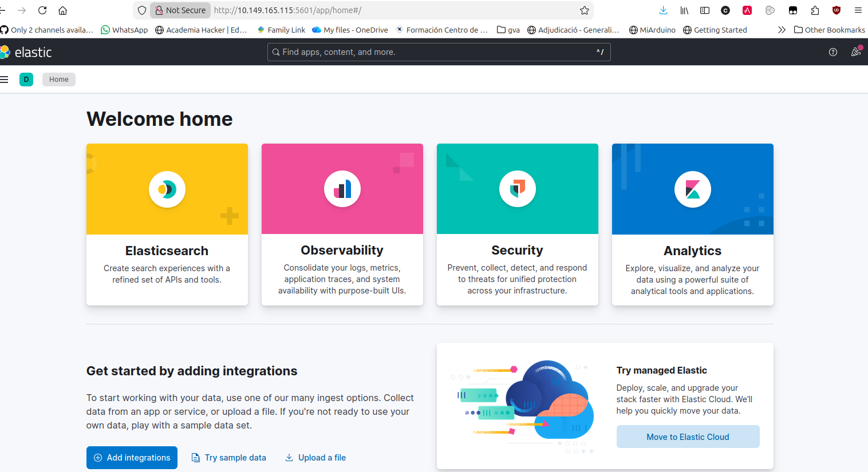Open tracking protection shield icon

(x=142, y=10)
